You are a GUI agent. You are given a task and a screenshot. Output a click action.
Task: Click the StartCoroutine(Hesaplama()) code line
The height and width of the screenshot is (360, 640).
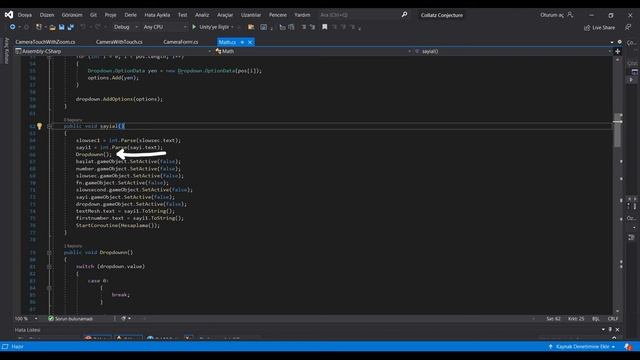(118, 225)
